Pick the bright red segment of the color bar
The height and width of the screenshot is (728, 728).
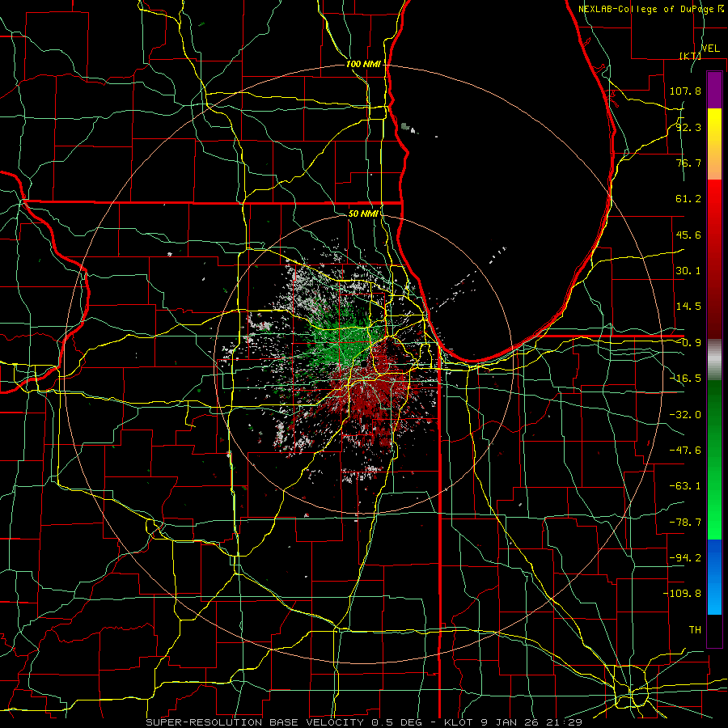pos(714,260)
